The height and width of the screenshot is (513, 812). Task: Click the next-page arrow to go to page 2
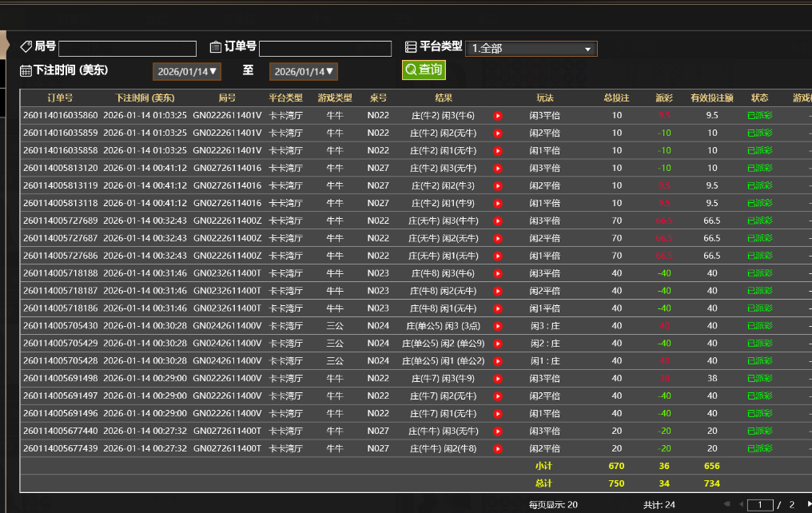click(x=809, y=504)
